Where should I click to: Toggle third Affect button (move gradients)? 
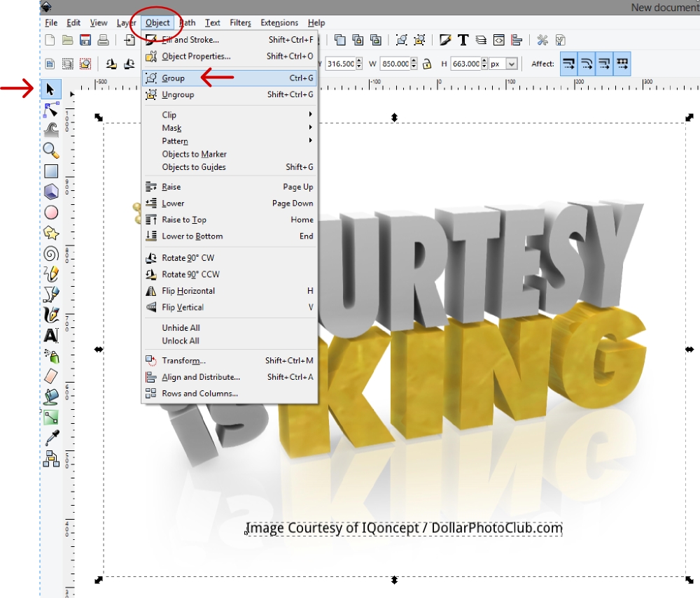point(605,64)
